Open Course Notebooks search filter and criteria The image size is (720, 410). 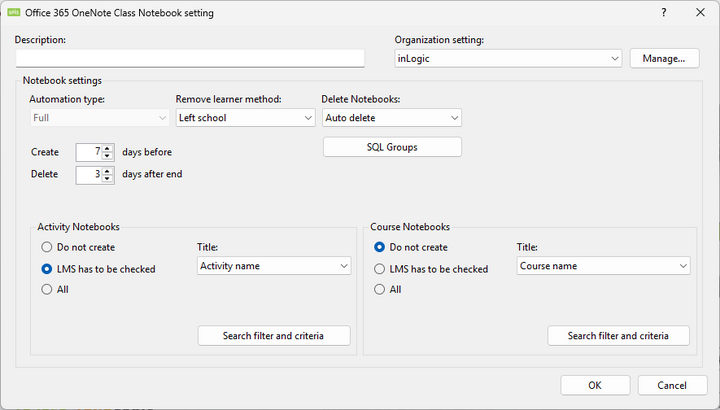coord(618,336)
